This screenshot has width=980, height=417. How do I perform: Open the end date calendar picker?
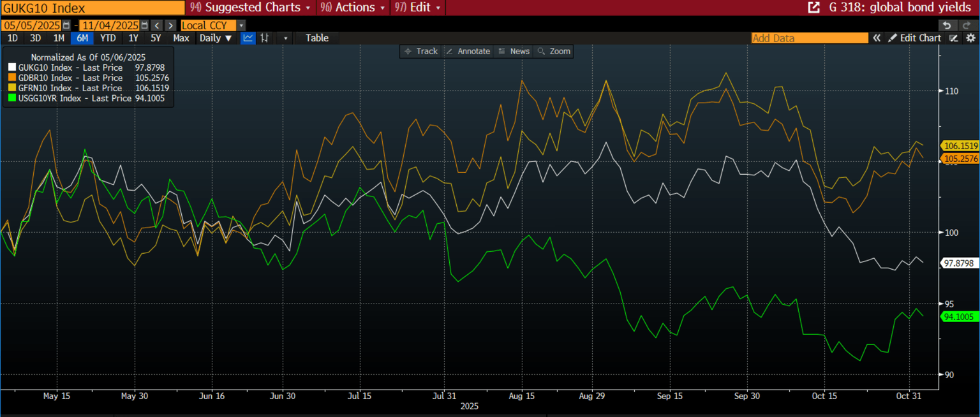pos(144,26)
